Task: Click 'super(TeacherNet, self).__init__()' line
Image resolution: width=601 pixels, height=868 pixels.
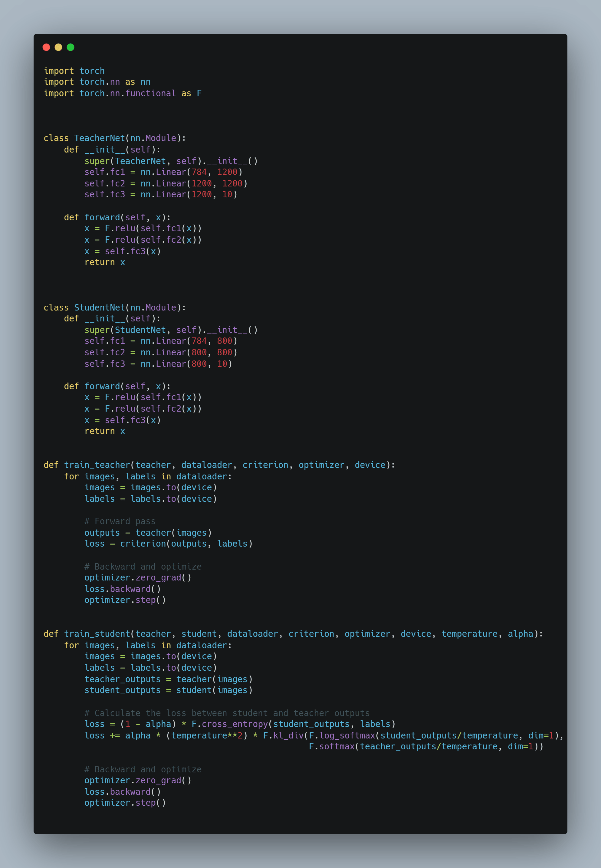Action: point(171,161)
